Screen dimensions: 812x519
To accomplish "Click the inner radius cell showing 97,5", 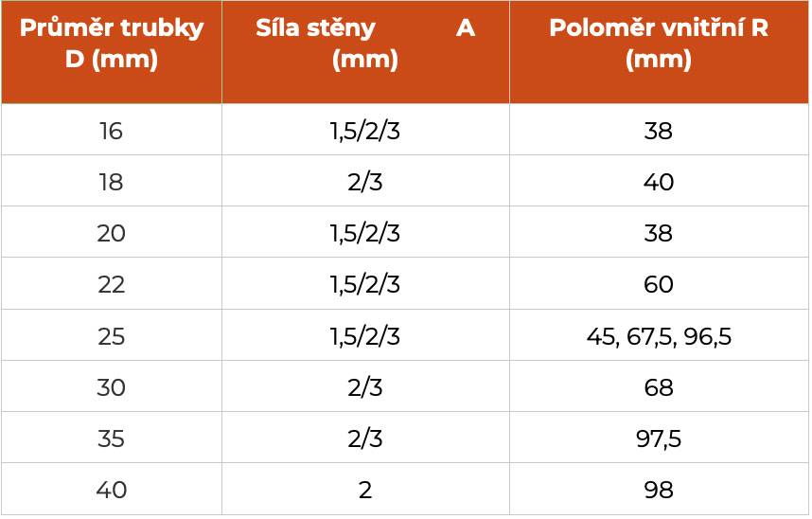I will pos(659,438).
